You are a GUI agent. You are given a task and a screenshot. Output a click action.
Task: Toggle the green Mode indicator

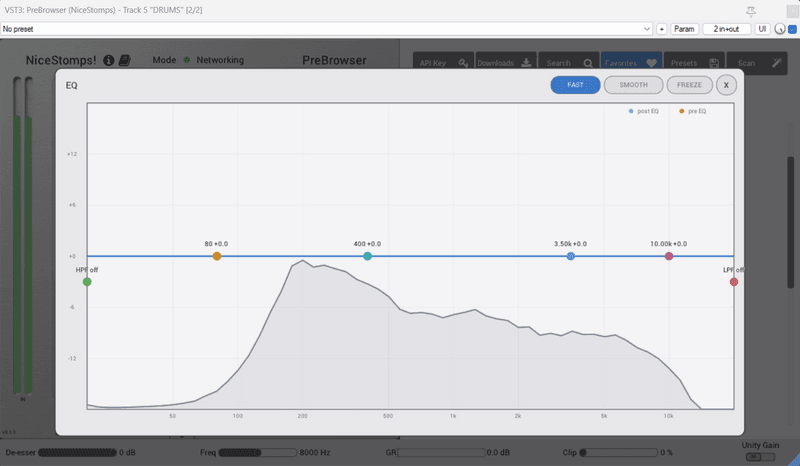pyautogui.click(x=187, y=60)
